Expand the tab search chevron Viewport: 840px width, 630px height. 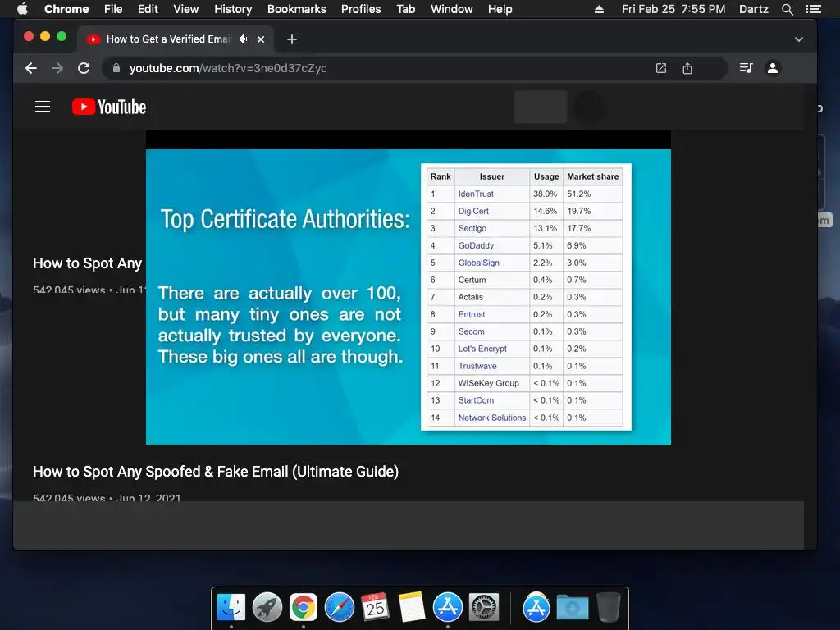[798, 39]
